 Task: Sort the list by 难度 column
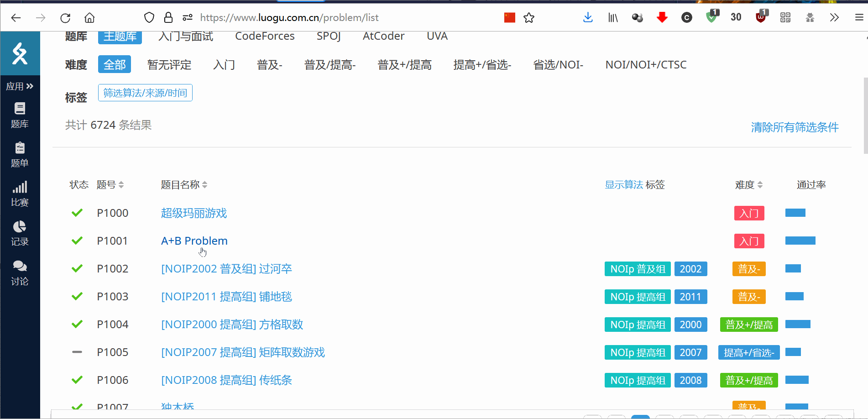pyautogui.click(x=748, y=185)
